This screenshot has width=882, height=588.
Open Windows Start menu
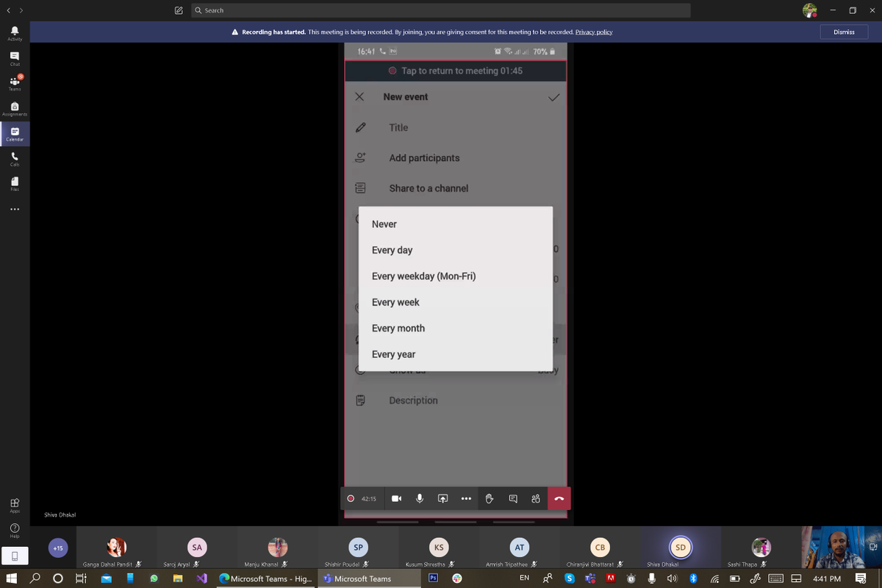[12, 578]
